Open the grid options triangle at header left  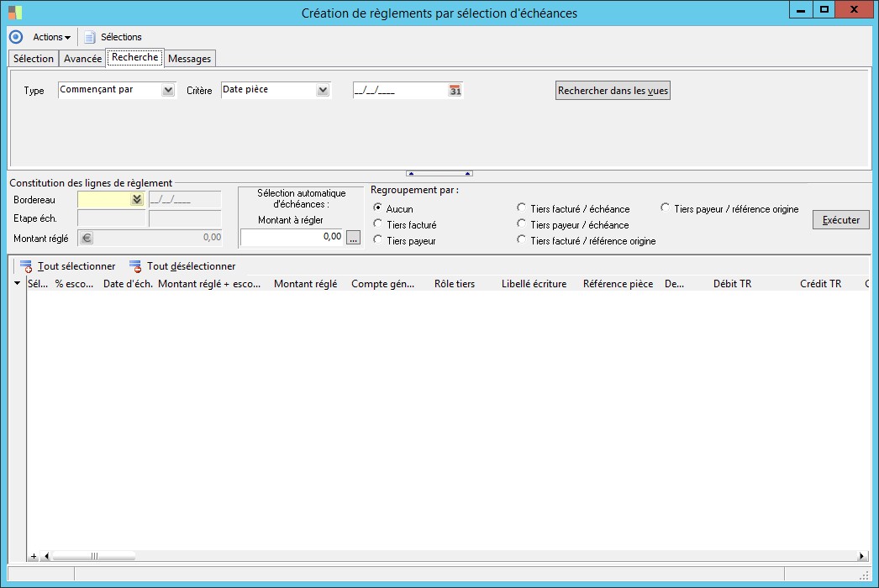(18, 284)
